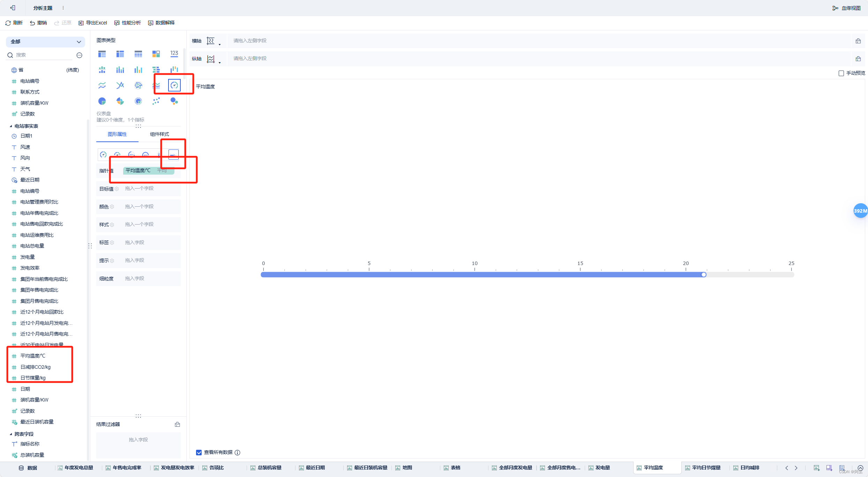Open 数据解释 from the toolbar
Image resolution: width=868 pixels, height=477 pixels.
(x=161, y=23)
